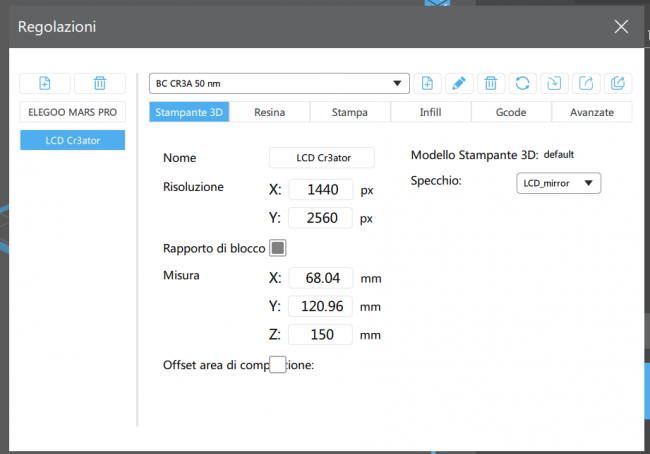Select the ELEGOO MARS PRO printer
Viewport: 650px width, 454px height.
(x=73, y=112)
